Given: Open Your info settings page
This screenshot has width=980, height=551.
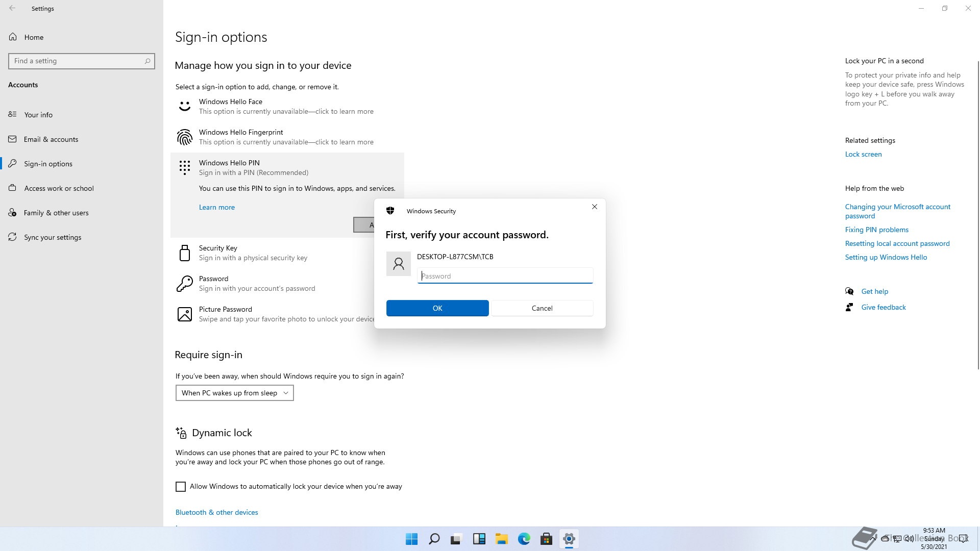Looking at the screenshot, I should [82, 114].
